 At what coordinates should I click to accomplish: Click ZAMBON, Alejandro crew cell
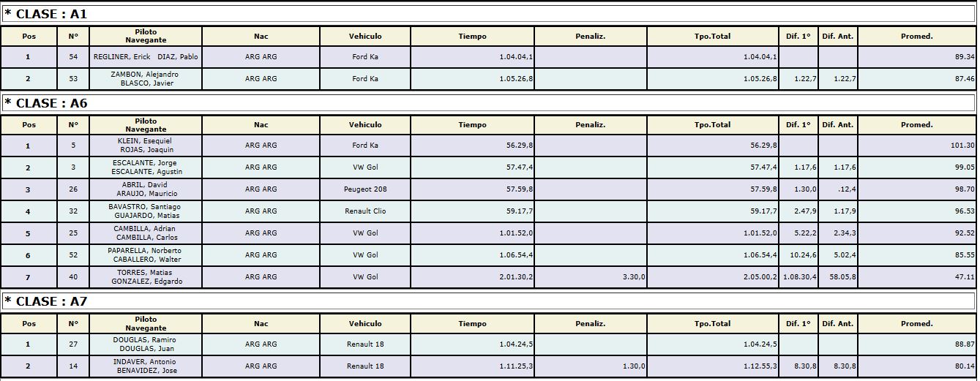click(146, 79)
